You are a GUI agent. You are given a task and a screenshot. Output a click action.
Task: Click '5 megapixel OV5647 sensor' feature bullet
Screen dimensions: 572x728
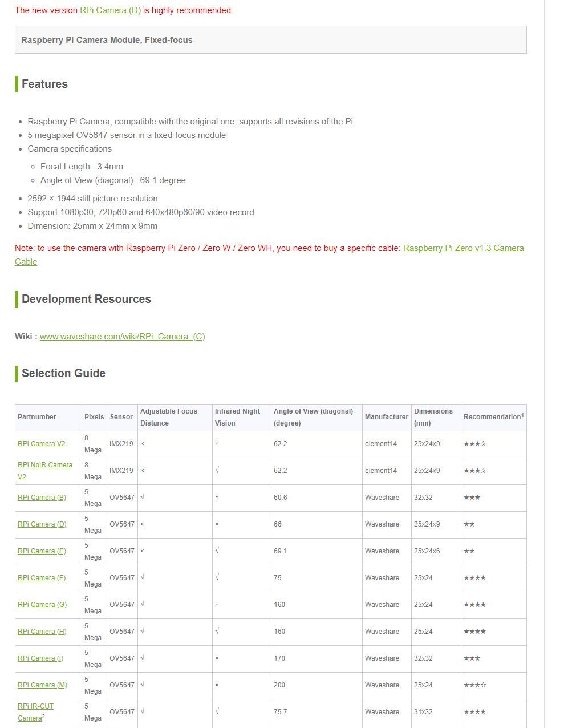[127, 135]
